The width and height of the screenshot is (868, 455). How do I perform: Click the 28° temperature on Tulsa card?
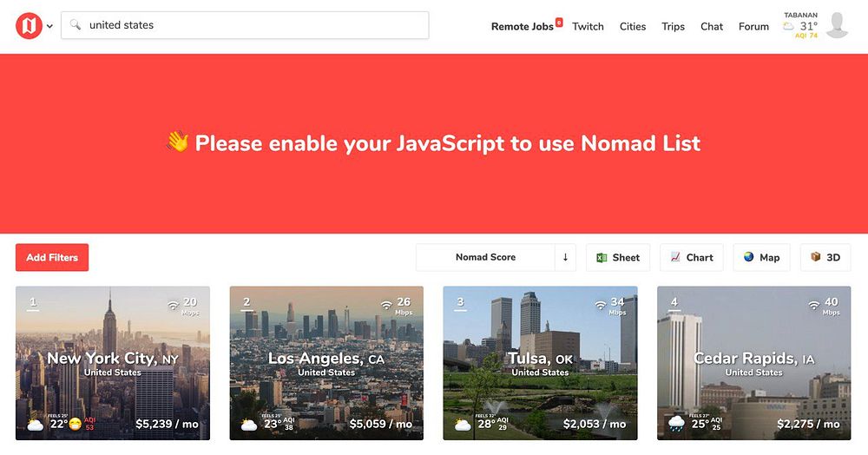click(x=487, y=424)
